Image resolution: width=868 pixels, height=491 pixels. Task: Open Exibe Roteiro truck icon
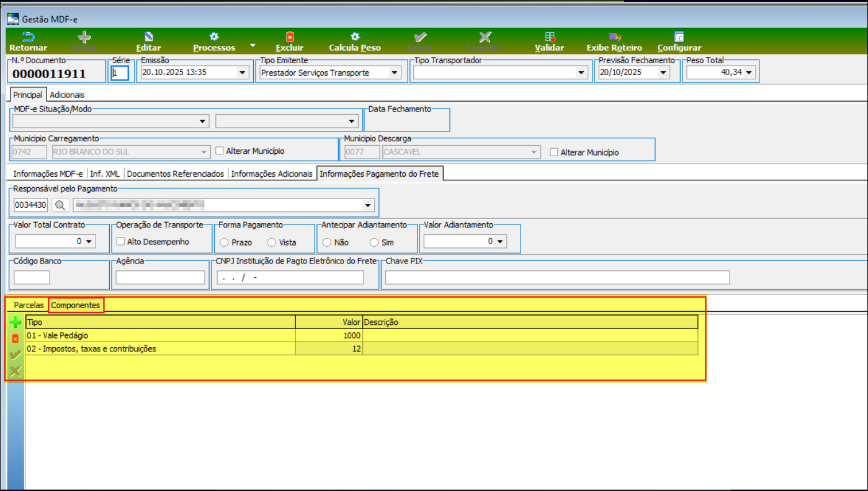614,37
